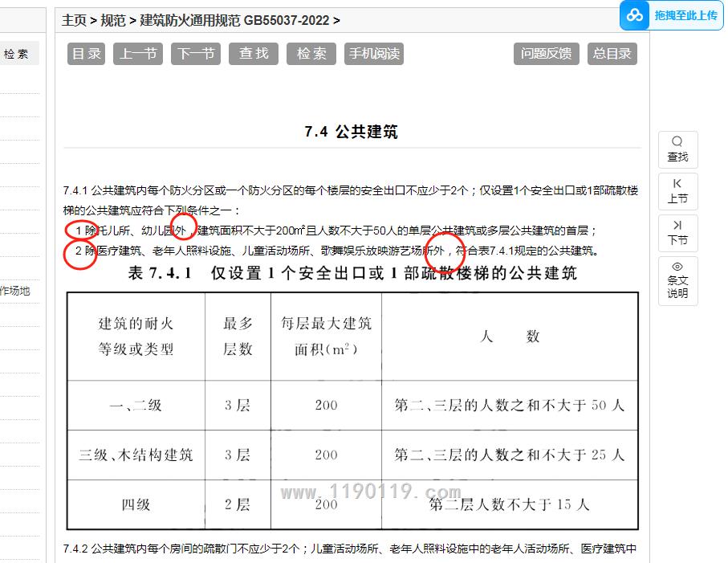Screen dimensions: 728x563
Task: Open 建筑防火通用规范 GB55037-2022 breadcrumb link
Action: (x=234, y=21)
